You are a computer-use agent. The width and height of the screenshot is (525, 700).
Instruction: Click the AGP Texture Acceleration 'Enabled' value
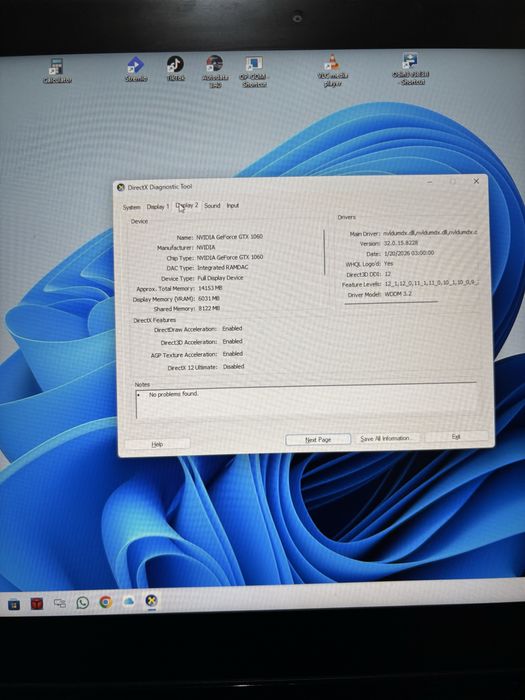point(233,354)
